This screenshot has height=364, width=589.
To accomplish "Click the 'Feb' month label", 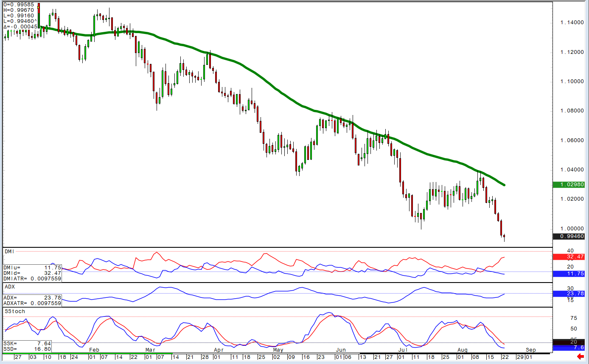I will point(93,350).
